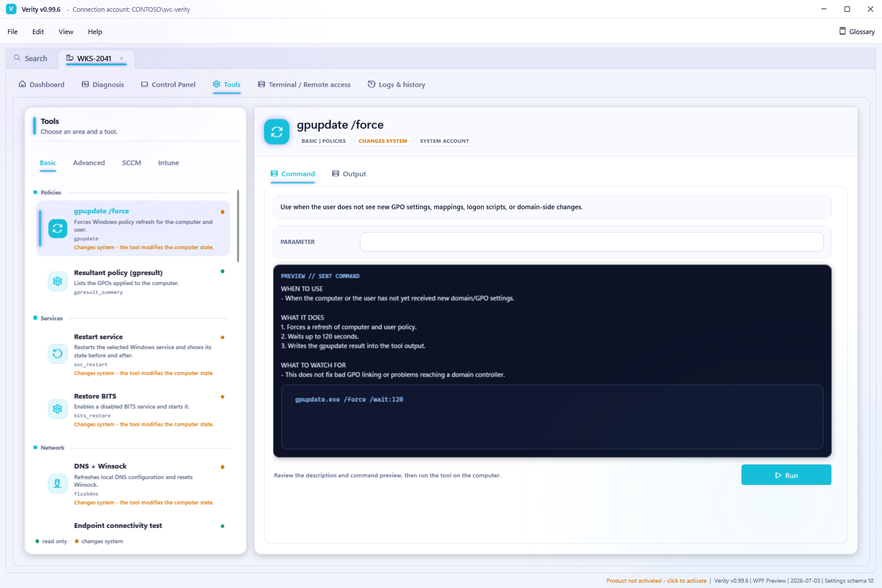Open the Help menu
This screenshot has width=882, height=588.
pos(95,32)
